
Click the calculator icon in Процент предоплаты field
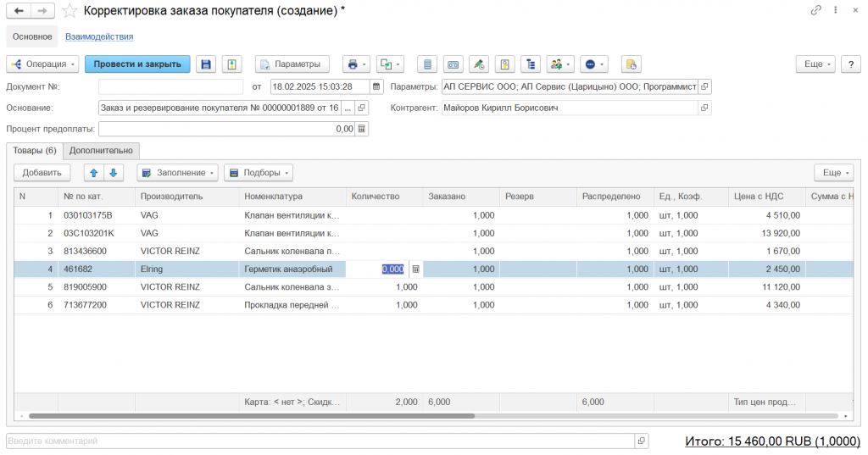coord(362,129)
